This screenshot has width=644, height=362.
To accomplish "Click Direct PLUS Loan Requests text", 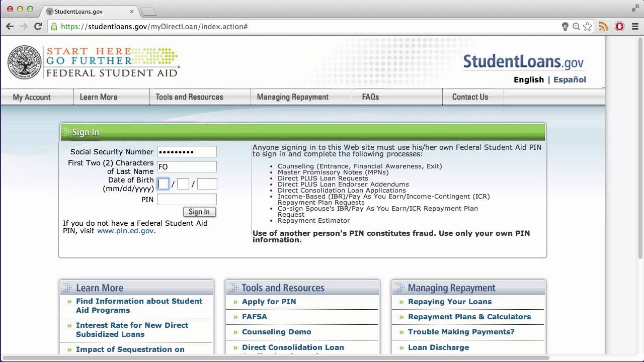I will (x=323, y=178).
